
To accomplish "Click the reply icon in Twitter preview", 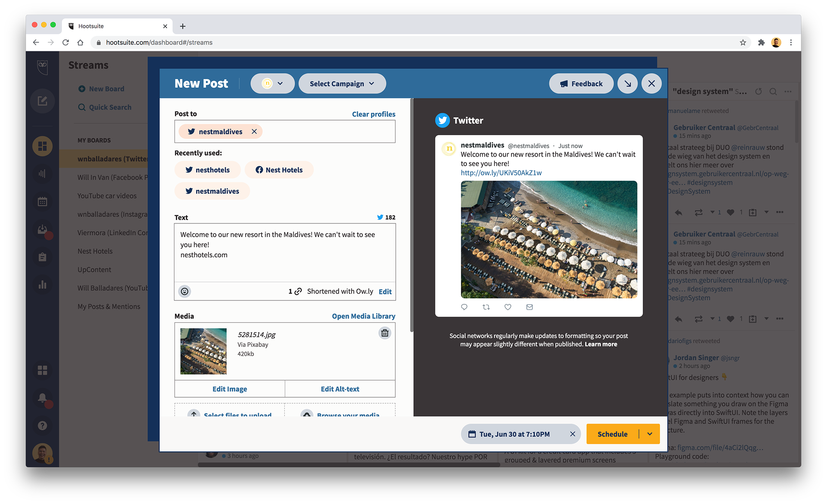I will [464, 307].
